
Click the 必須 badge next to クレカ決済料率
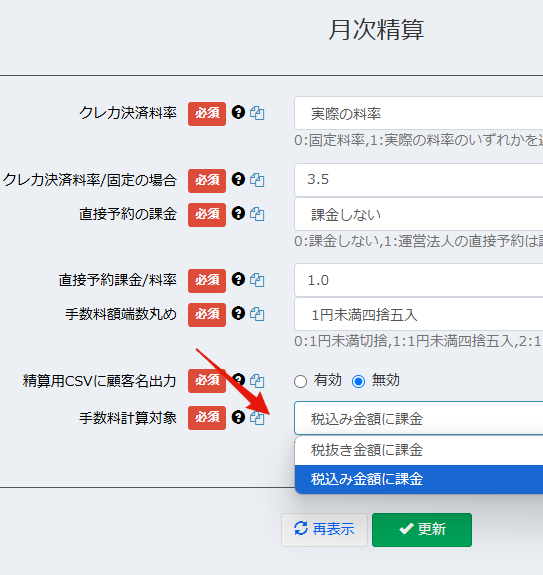pyautogui.click(x=207, y=114)
